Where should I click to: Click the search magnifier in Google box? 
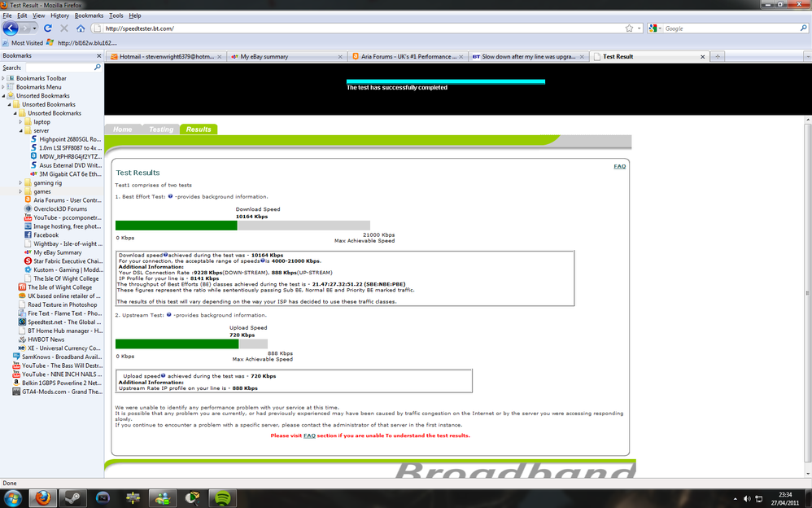(x=803, y=28)
